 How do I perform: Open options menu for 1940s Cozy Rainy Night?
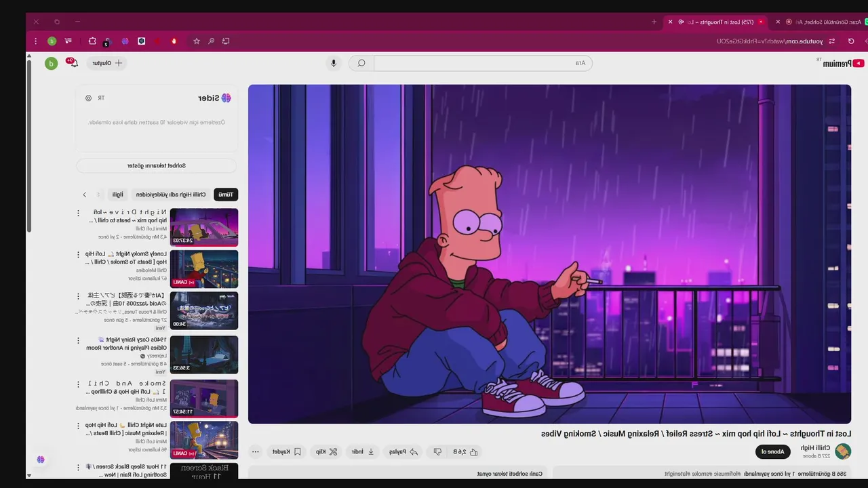78,340
